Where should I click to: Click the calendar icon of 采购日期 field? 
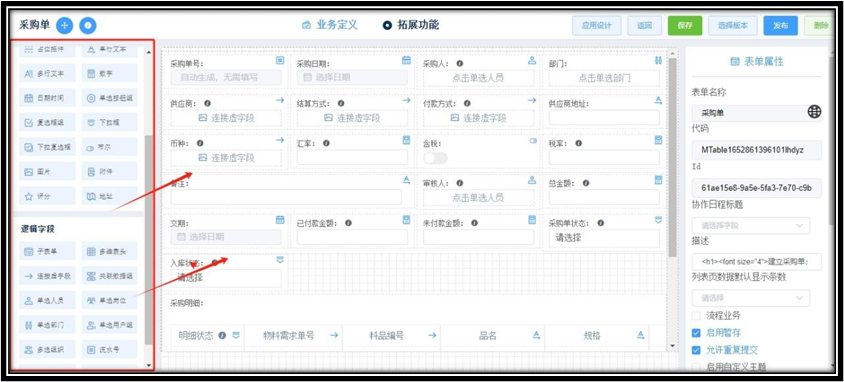pos(406,60)
